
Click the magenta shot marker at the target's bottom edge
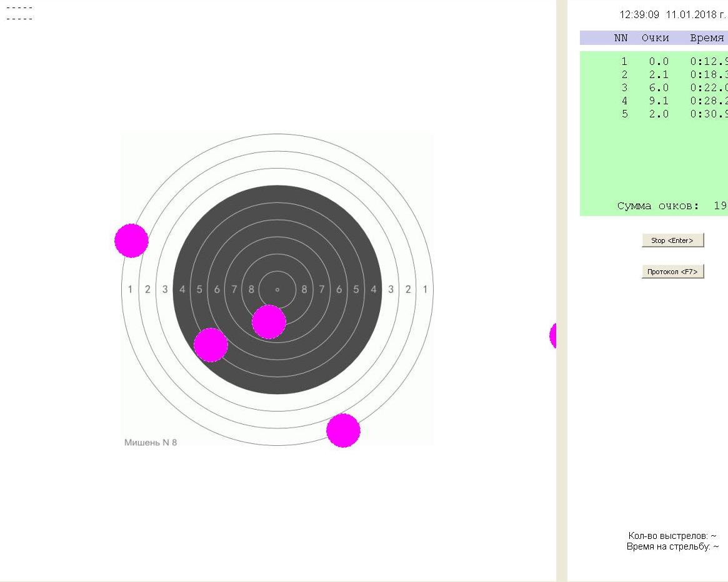tap(343, 430)
